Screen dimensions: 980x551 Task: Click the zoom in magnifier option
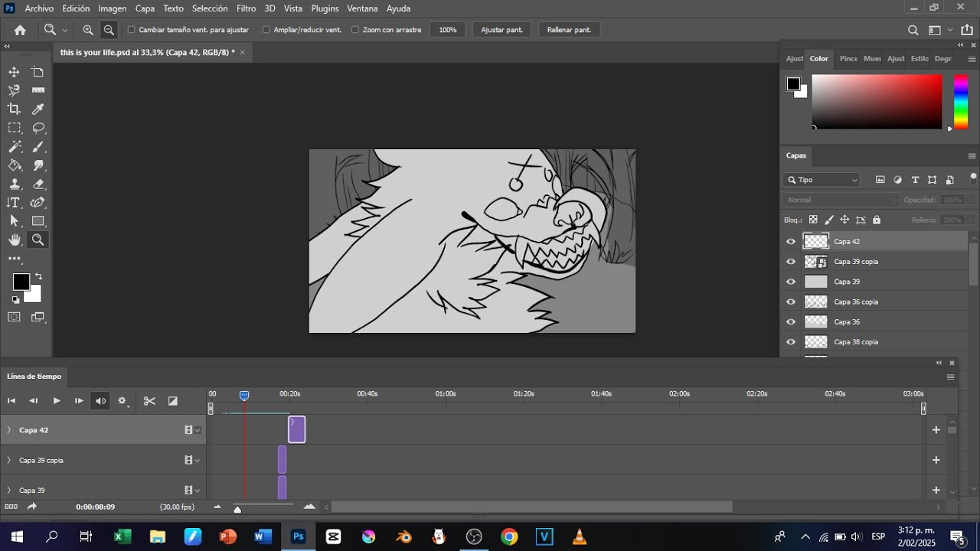coord(88,30)
